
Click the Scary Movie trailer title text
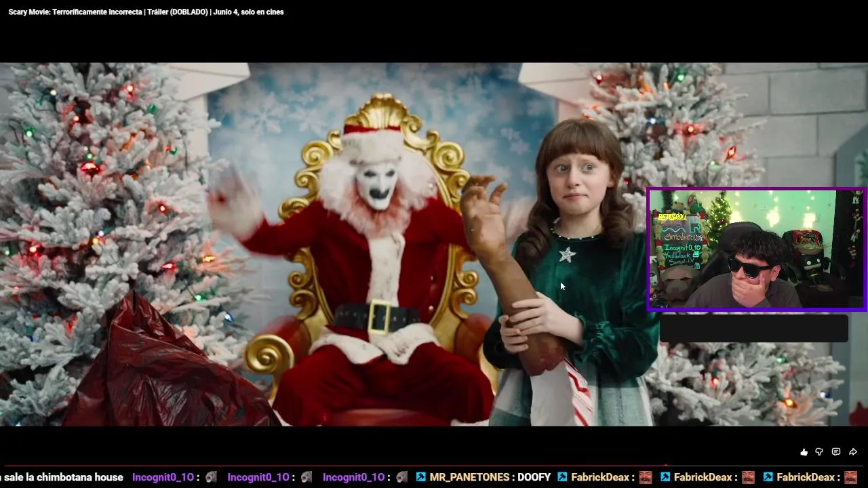tap(146, 12)
